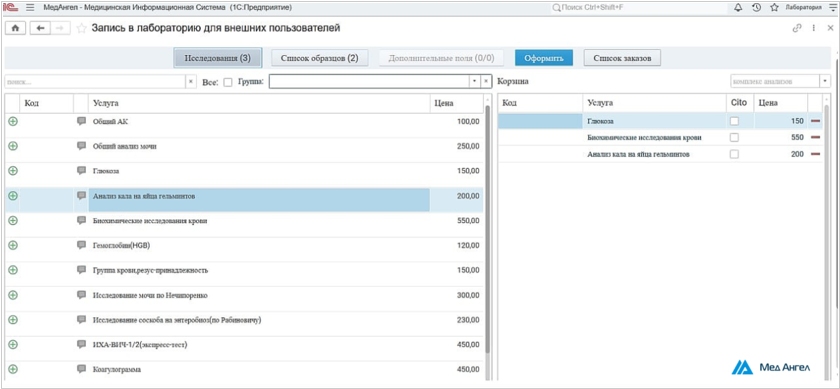This screenshot has width=840, height=389.
Task: Focus the service search input
Action: pyautogui.click(x=95, y=81)
